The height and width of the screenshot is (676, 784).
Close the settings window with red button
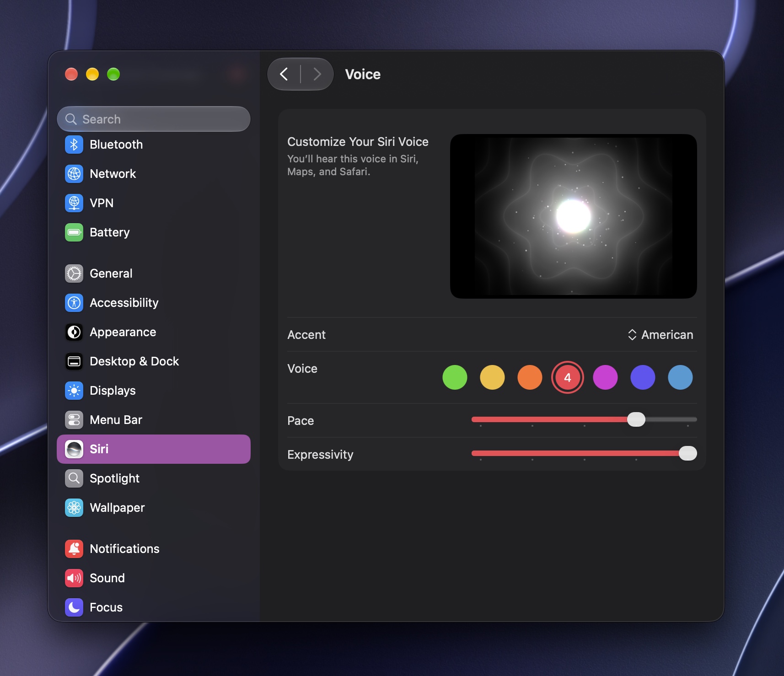(x=71, y=74)
